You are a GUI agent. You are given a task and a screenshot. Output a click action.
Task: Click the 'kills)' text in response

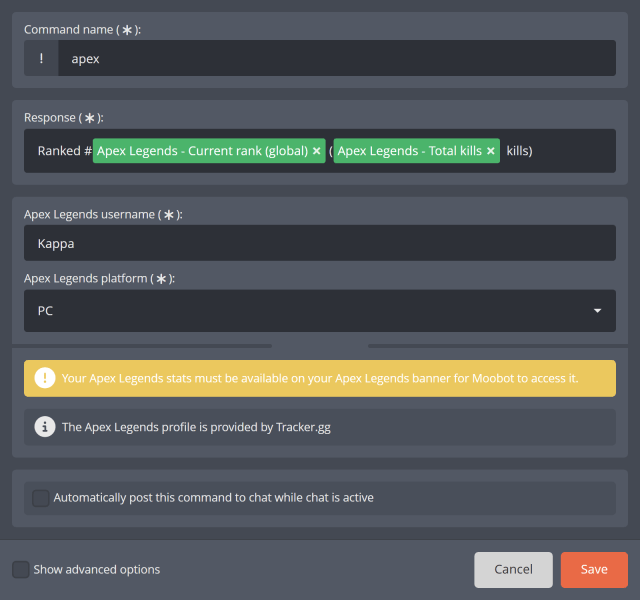[x=519, y=151]
